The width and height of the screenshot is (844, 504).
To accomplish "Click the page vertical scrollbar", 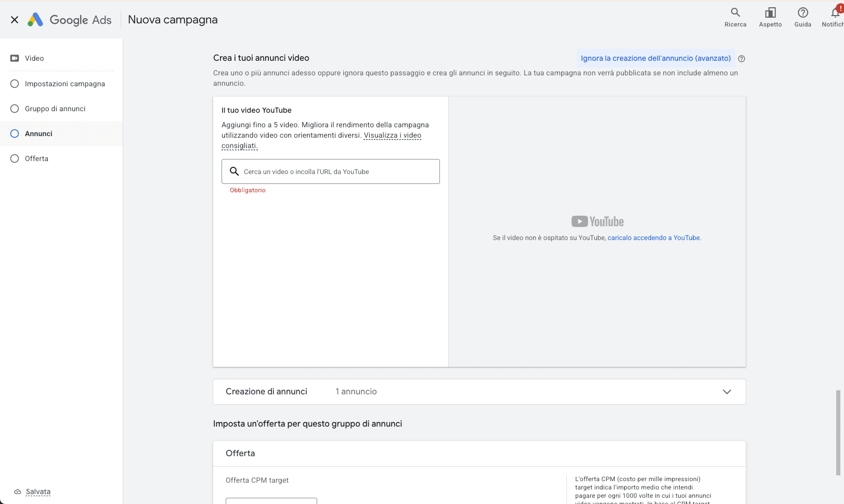I will [x=838, y=432].
